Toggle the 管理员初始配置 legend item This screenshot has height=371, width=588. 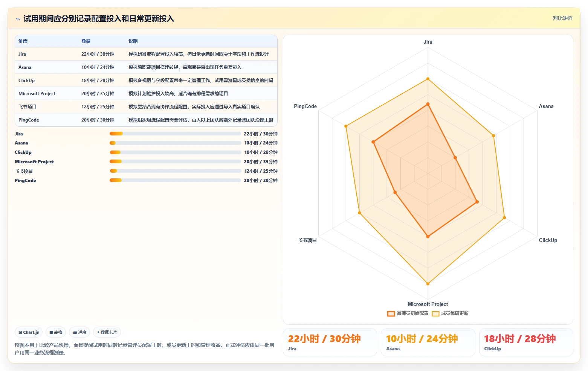[x=408, y=313]
